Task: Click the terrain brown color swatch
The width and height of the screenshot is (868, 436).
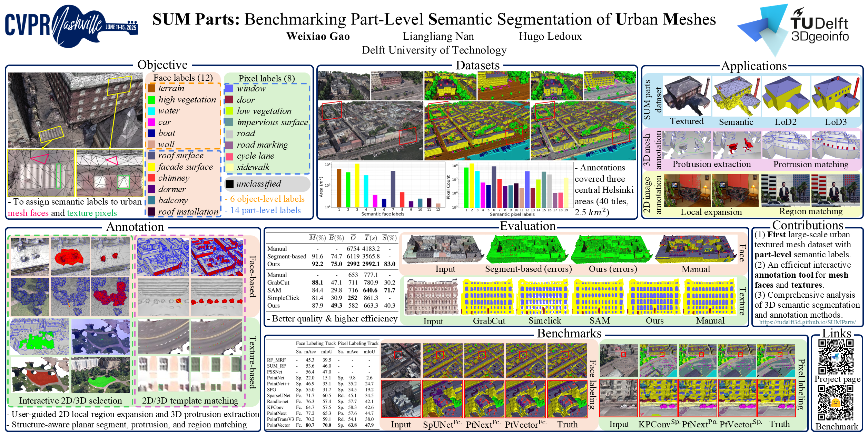Action: pos(151,88)
